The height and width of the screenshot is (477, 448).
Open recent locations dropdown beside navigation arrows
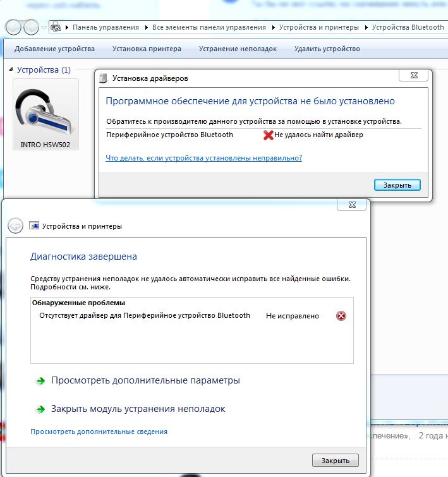(44, 28)
